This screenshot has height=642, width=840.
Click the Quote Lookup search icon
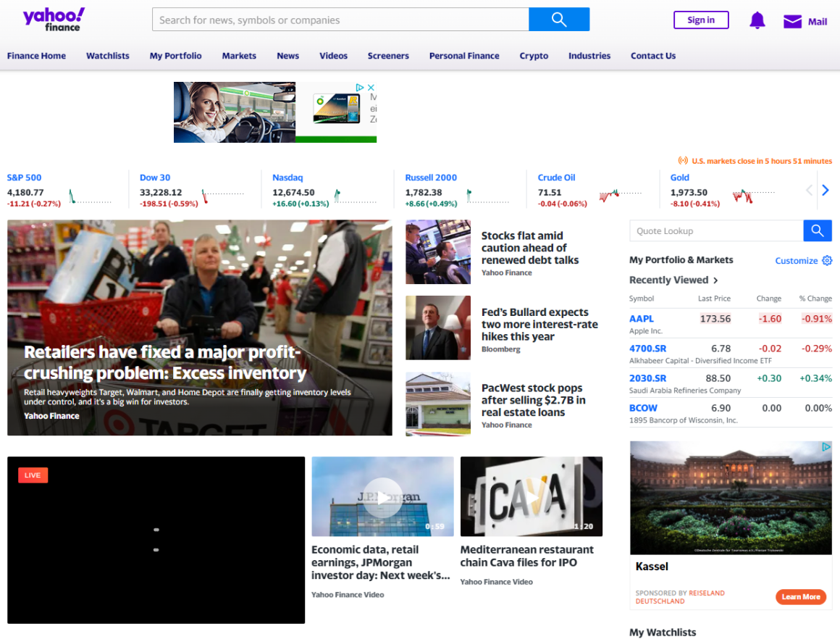(817, 231)
